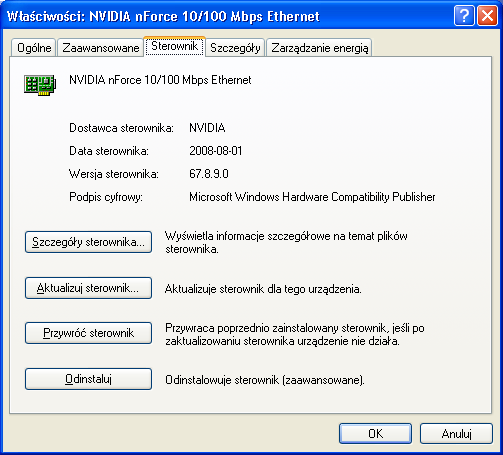
Task: Select the Sterownik tab
Action: [x=175, y=46]
